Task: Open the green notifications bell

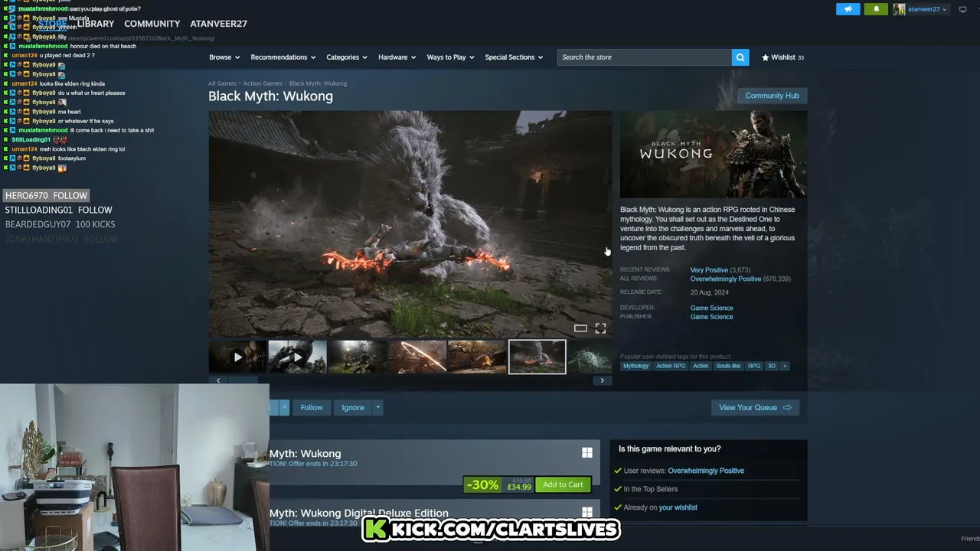Action: tap(877, 9)
